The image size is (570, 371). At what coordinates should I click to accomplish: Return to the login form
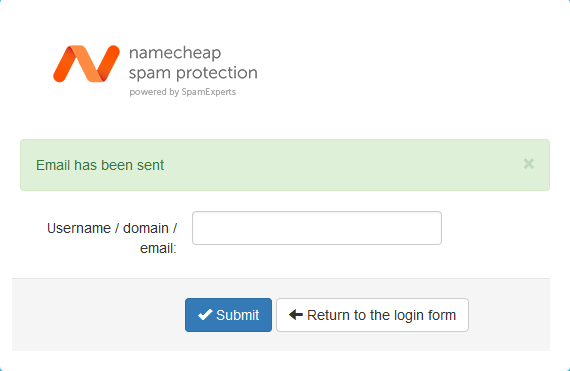372,315
